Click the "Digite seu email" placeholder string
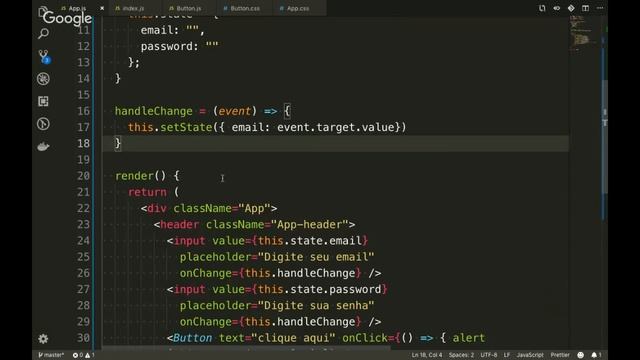This screenshot has height=360, width=640. coord(316,257)
